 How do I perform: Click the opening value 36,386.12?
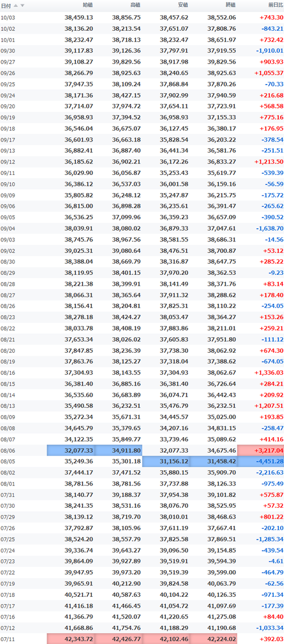pyautogui.click(x=79, y=184)
